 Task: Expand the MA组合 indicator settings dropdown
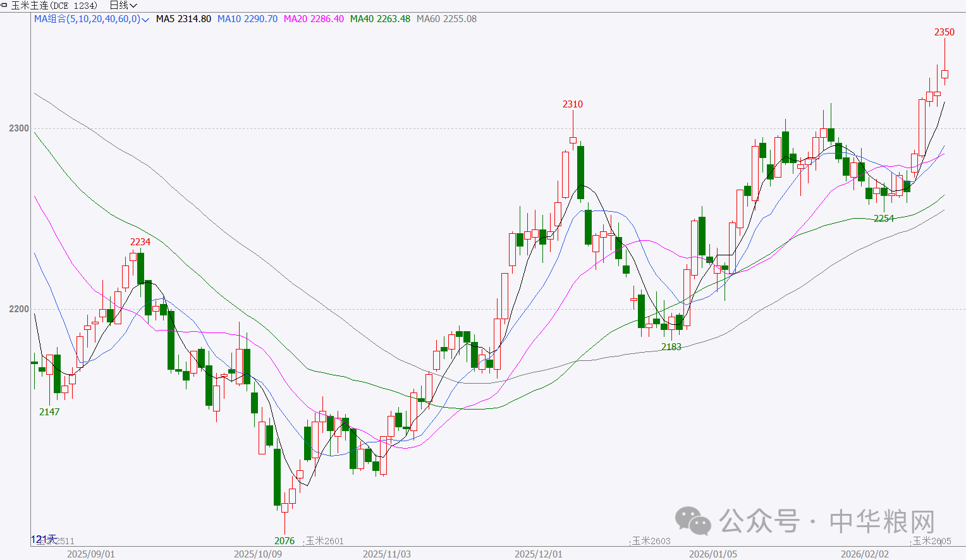pos(145,20)
